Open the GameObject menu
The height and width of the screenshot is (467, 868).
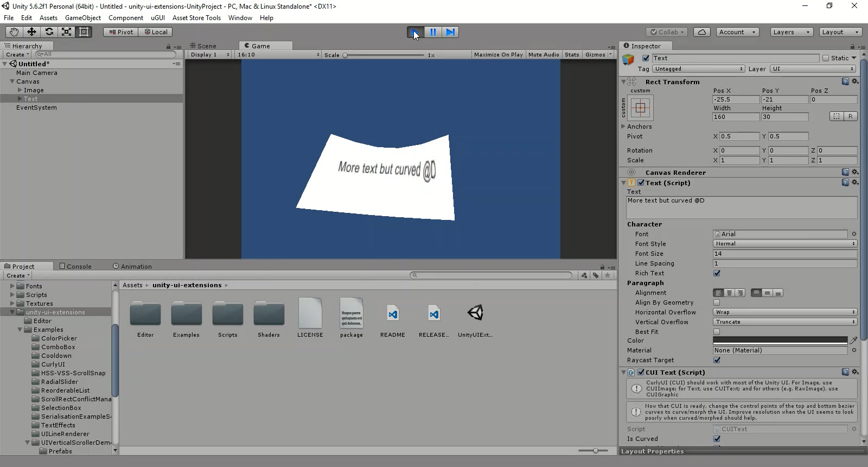point(83,18)
